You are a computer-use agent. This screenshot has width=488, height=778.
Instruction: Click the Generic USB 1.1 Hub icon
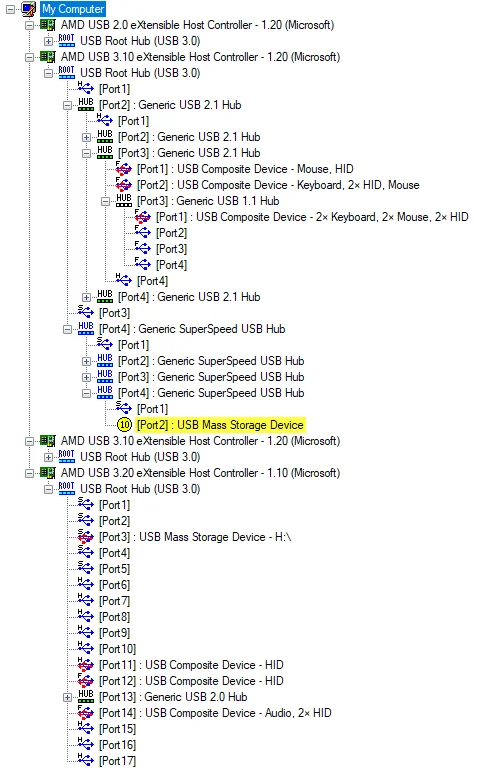(x=124, y=200)
